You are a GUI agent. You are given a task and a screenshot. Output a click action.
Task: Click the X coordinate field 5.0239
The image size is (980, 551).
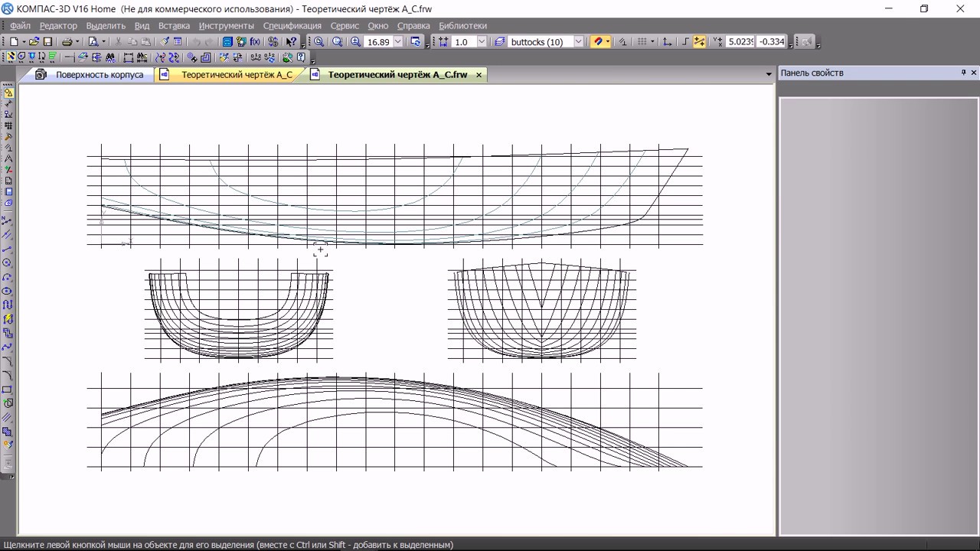740,41
